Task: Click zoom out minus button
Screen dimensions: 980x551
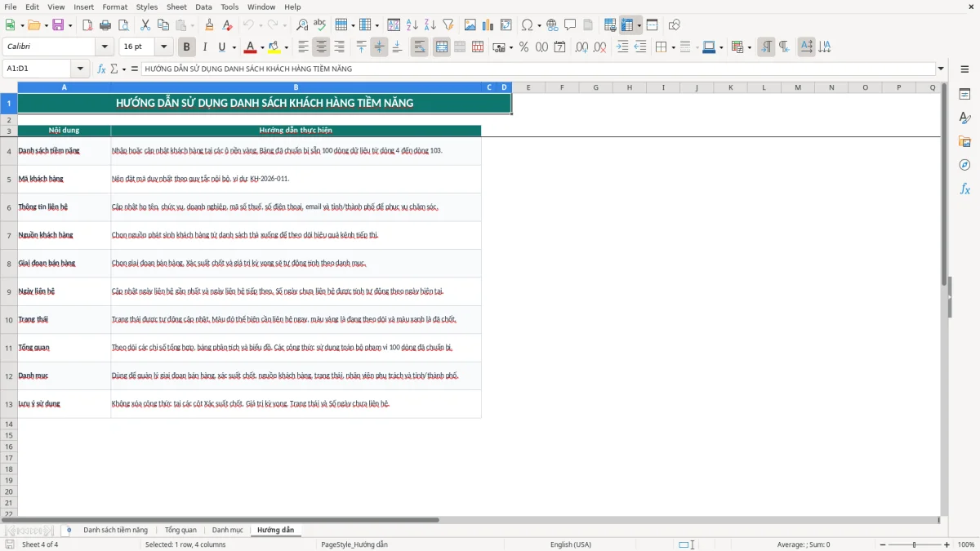Action: pyautogui.click(x=883, y=544)
